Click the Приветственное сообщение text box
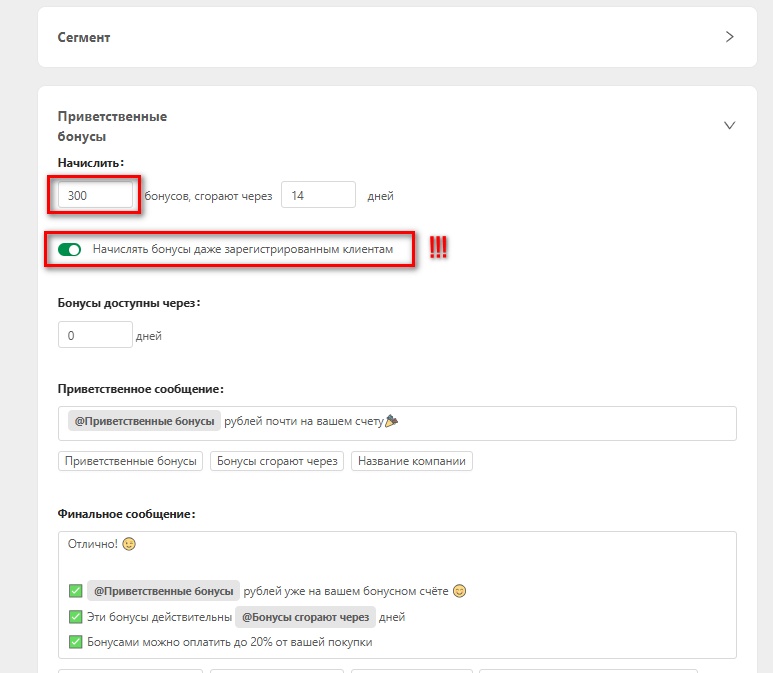 397,423
